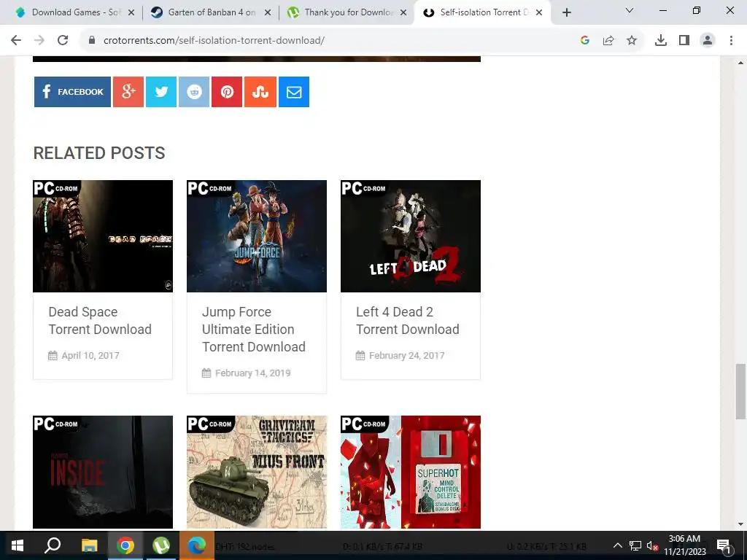
Task: Show hidden system tray icons
Action: 617,545
